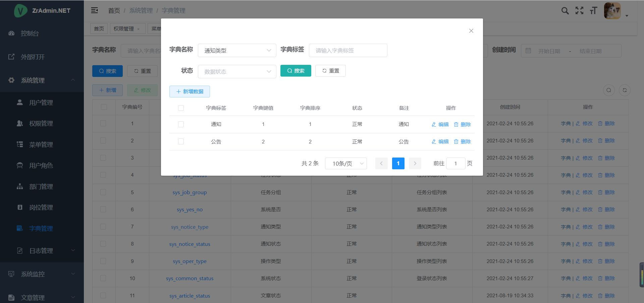This screenshot has height=303, width=644.
Task: Open the 10条/页 page size dropdown
Action: [x=345, y=164]
